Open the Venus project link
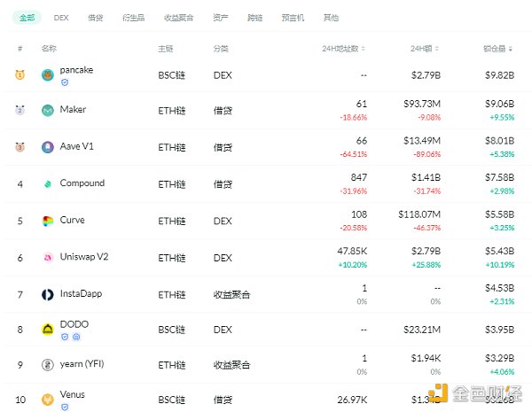The height and width of the screenshot is (412, 532). (72, 394)
